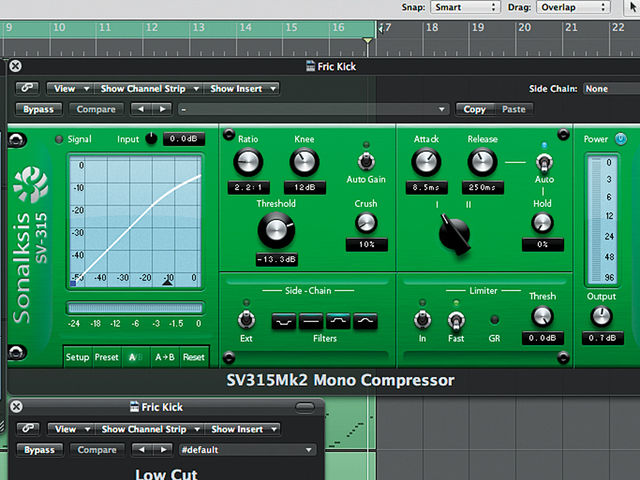640x480 pixels.
Task: Open the #default preset dropdown
Action: click(247, 450)
